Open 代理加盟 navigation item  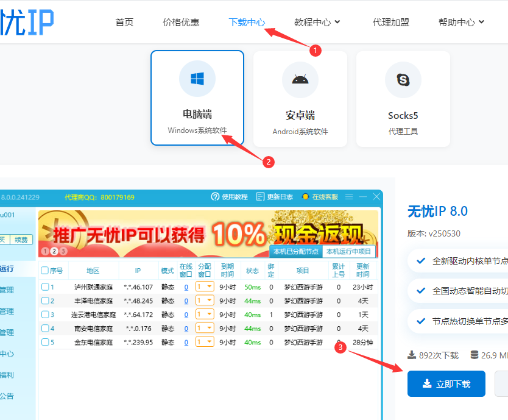click(x=391, y=22)
